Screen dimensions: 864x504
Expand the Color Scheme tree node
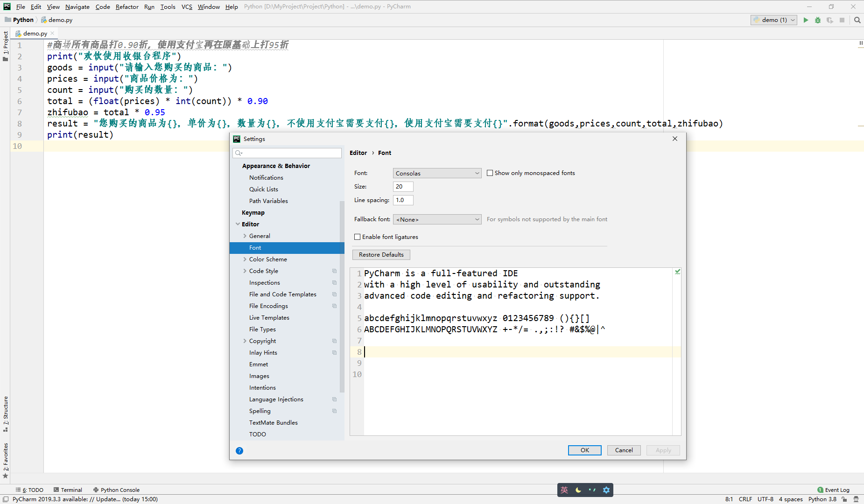point(245,259)
